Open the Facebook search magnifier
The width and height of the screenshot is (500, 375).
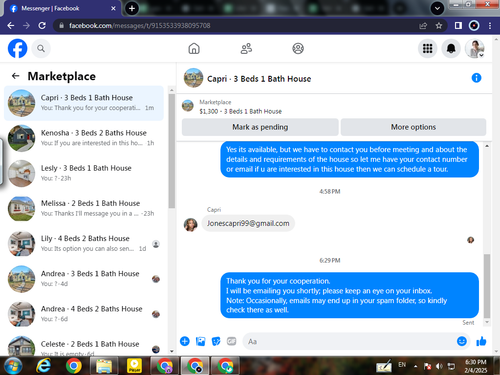click(41, 49)
